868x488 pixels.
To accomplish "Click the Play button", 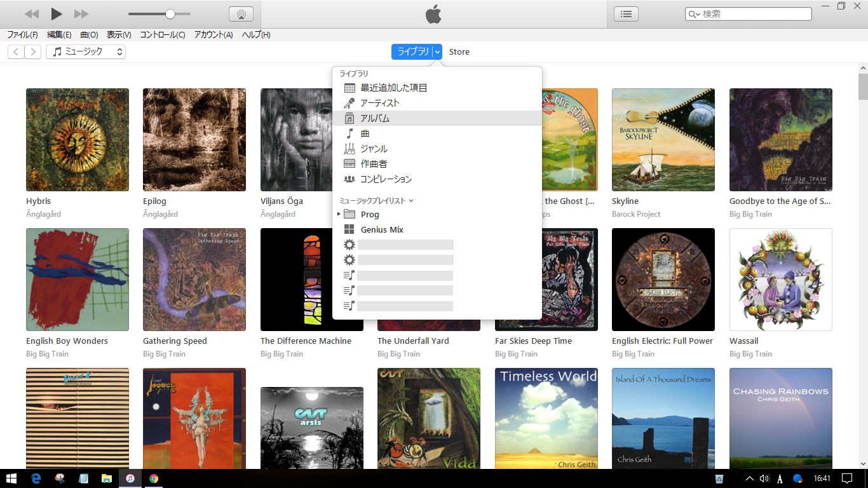I will point(57,13).
